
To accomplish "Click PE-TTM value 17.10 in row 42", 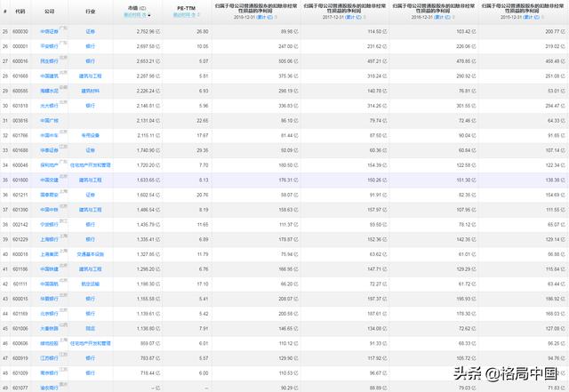I will coord(203,284).
